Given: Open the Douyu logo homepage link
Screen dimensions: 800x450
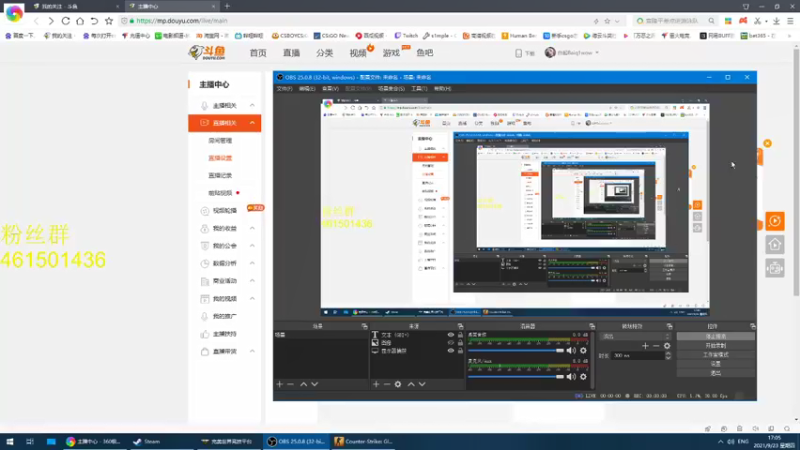Looking at the screenshot, I should 207,52.
